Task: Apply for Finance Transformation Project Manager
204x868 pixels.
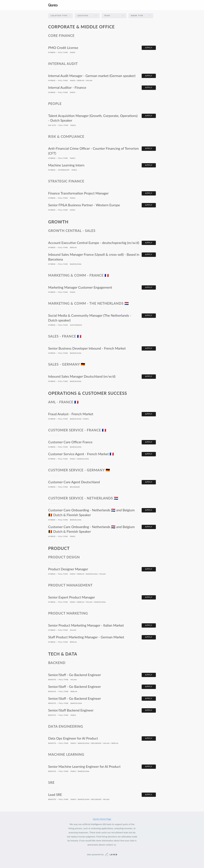Action: pyautogui.click(x=148, y=193)
